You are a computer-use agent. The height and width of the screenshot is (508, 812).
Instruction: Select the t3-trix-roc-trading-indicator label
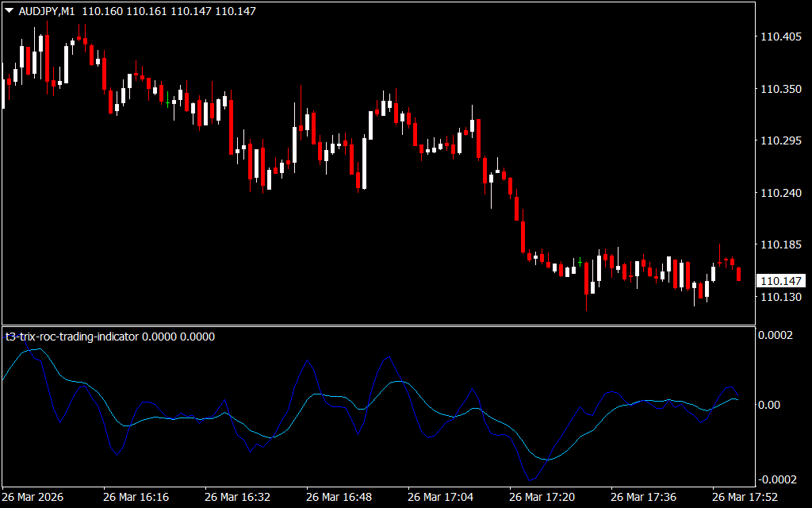(72, 337)
